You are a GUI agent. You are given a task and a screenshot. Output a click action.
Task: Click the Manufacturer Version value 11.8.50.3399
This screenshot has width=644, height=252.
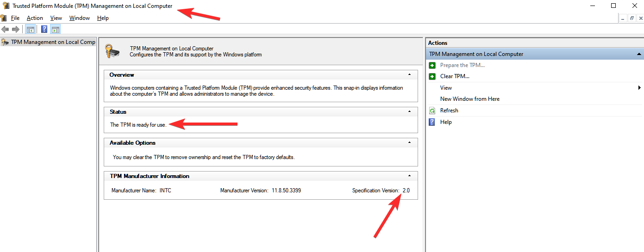tap(286, 191)
